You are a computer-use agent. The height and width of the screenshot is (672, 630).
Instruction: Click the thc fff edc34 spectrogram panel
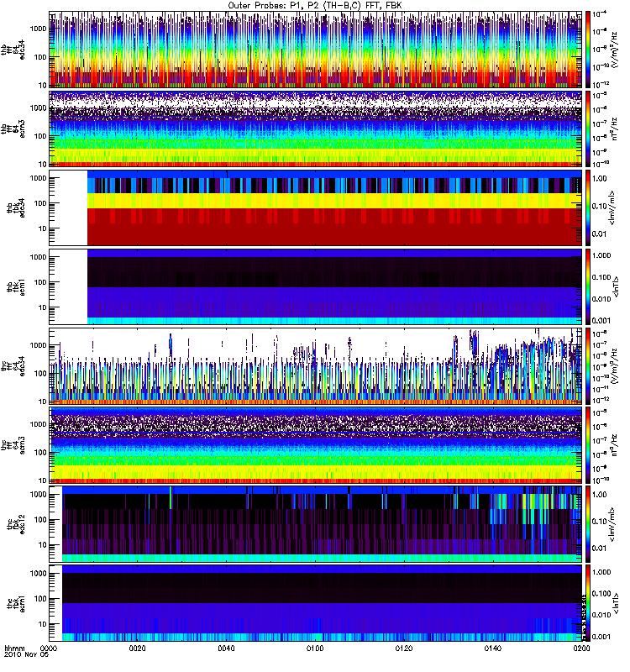[316, 366]
